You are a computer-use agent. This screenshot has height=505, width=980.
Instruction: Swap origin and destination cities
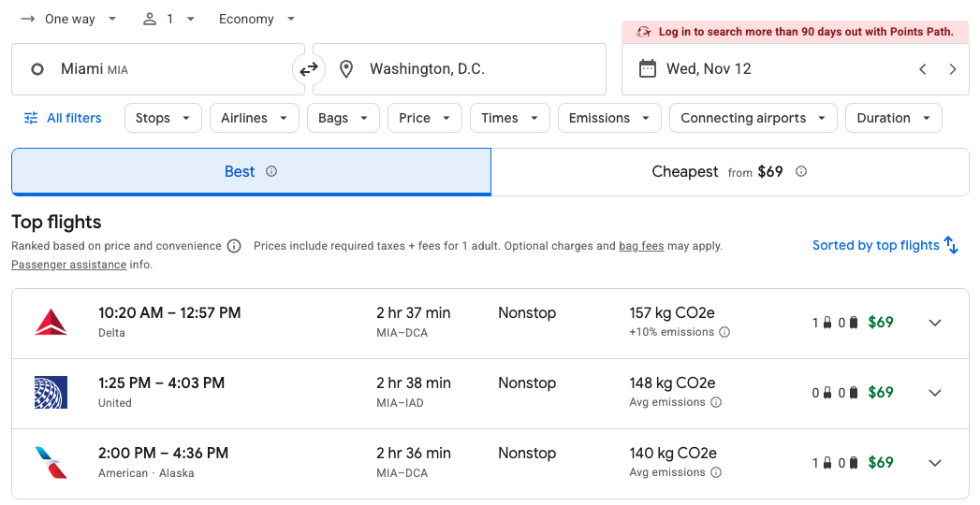pos(309,69)
